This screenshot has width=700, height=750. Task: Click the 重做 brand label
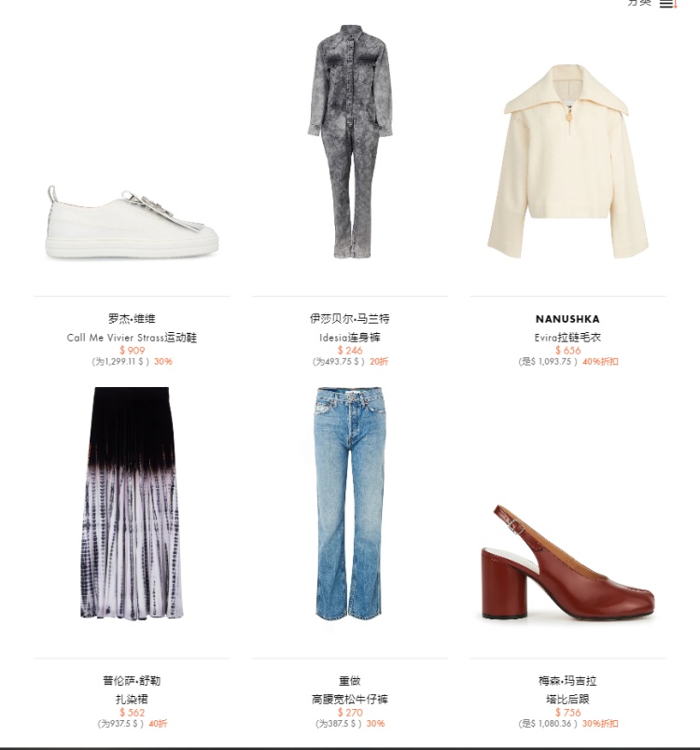click(350, 681)
